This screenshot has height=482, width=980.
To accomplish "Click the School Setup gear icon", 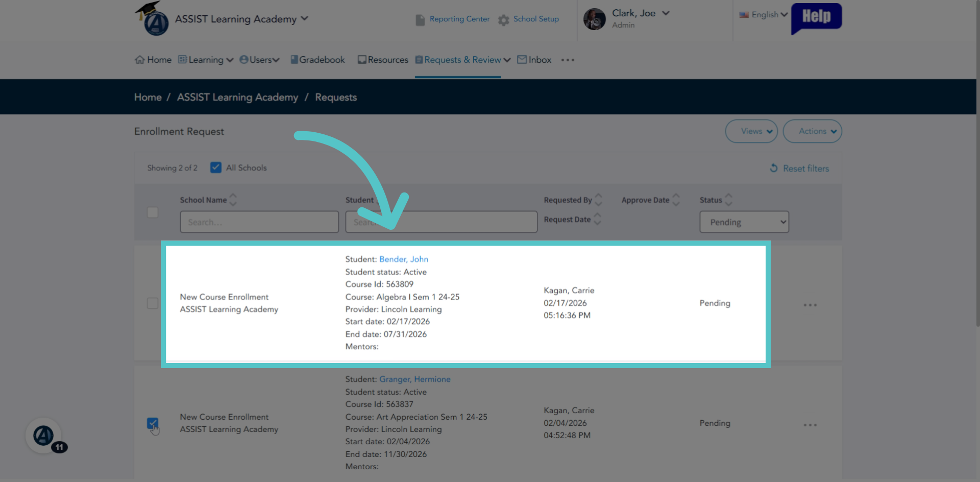I will point(504,20).
